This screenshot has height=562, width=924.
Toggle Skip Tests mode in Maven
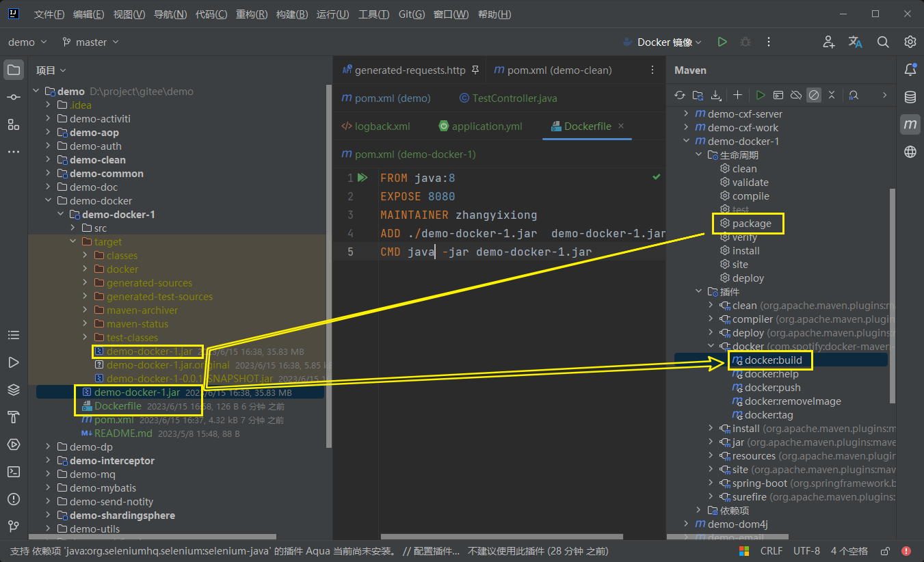click(x=814, y=95)
